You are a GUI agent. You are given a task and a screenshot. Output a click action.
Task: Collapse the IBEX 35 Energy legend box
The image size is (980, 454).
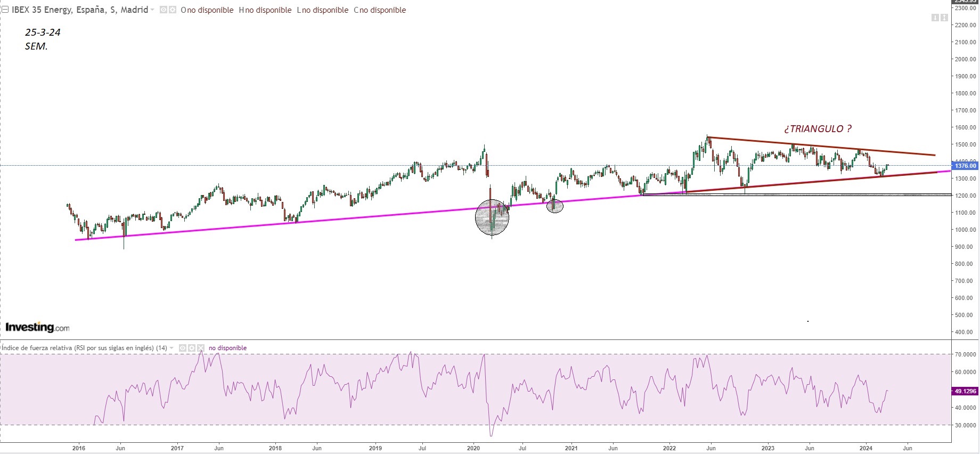coord(5,10)
